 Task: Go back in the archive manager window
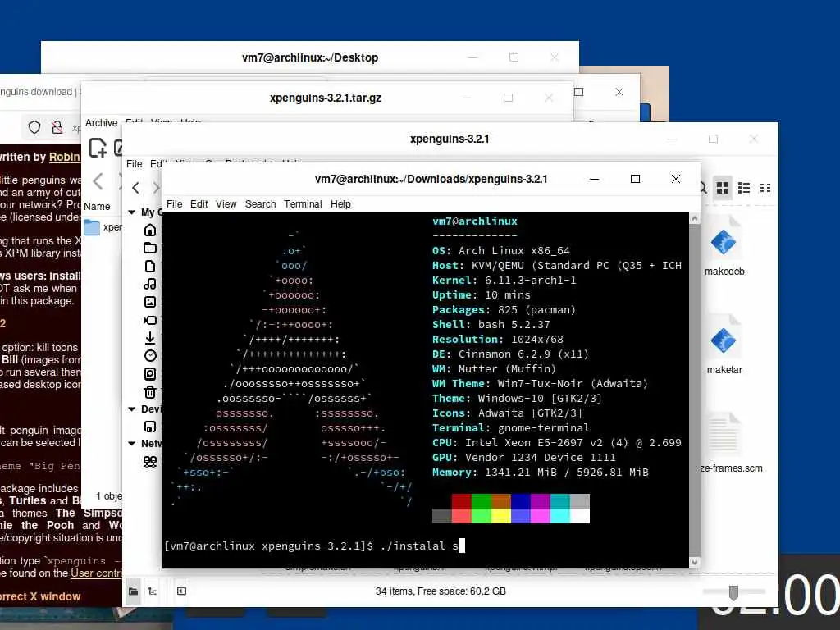click(x=98, y=181)
